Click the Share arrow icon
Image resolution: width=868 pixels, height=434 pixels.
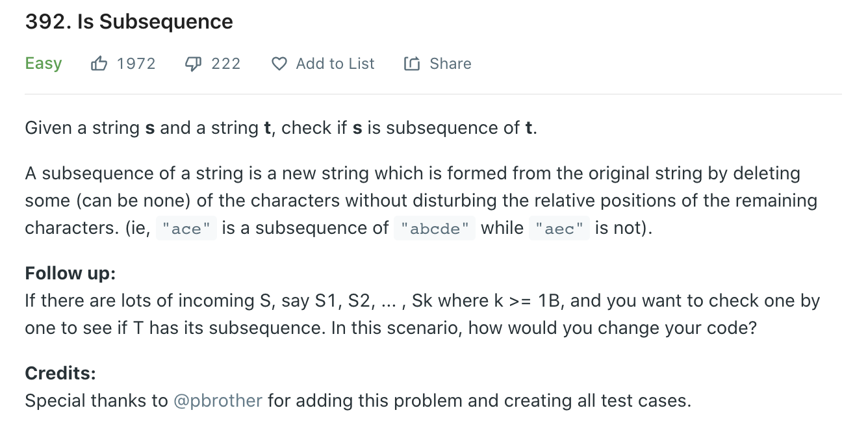pyautogui.click(x=412, y=64)
